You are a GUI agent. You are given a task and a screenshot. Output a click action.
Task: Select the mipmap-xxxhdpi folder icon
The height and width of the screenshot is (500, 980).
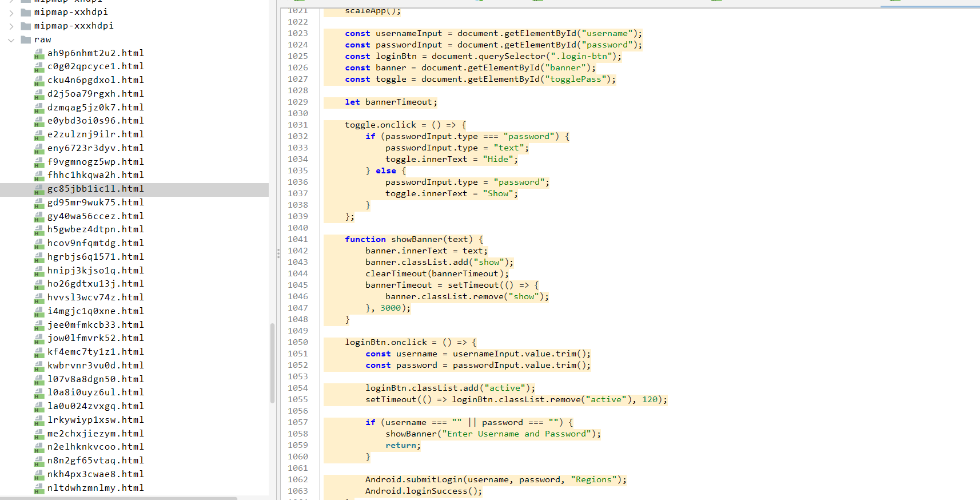(26, 26)
